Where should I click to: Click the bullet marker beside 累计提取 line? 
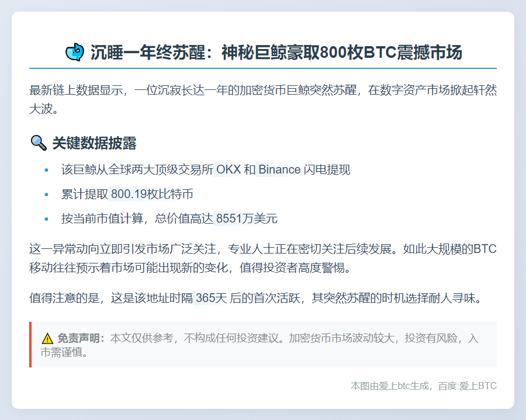coord(46,195)
